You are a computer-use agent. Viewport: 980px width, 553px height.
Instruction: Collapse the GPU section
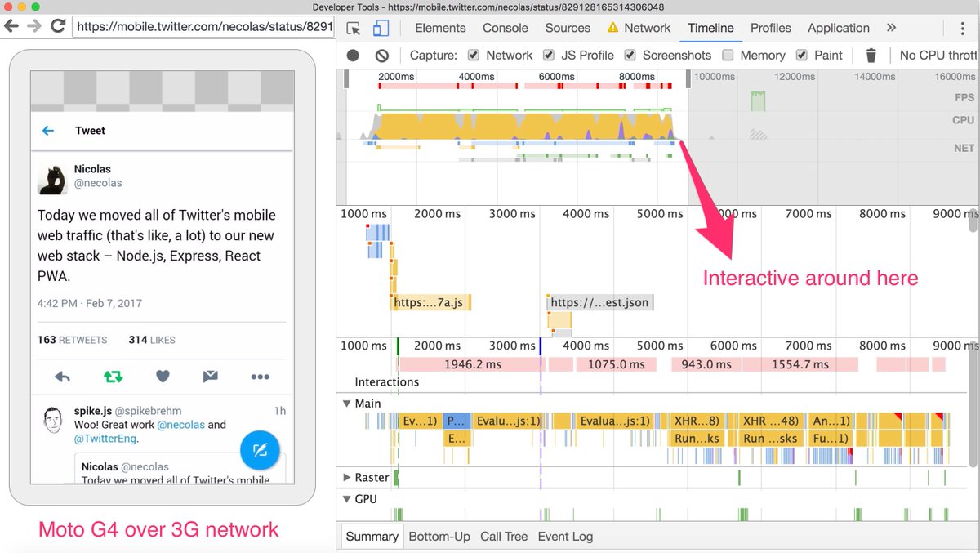pyautogui.click(x=346, y=499)
